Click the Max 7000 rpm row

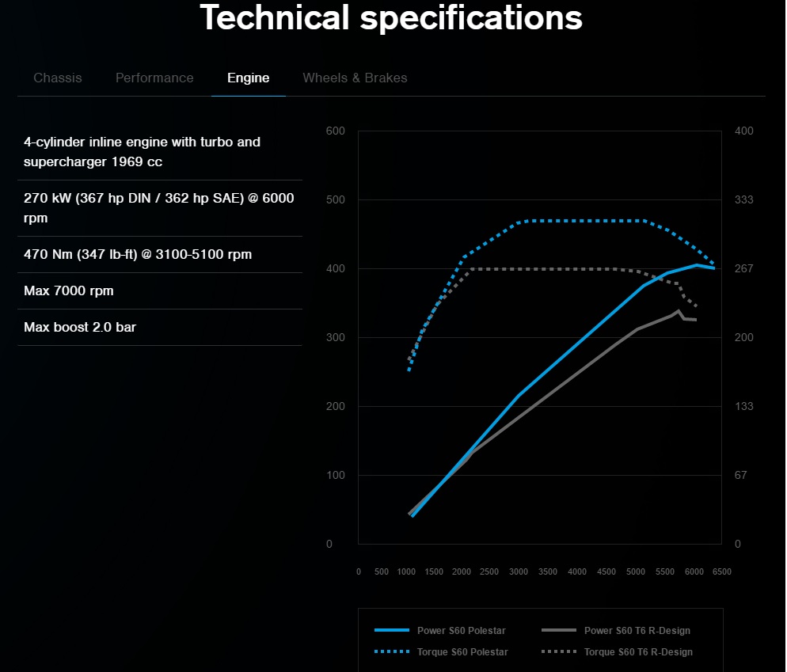coord(160,291)
